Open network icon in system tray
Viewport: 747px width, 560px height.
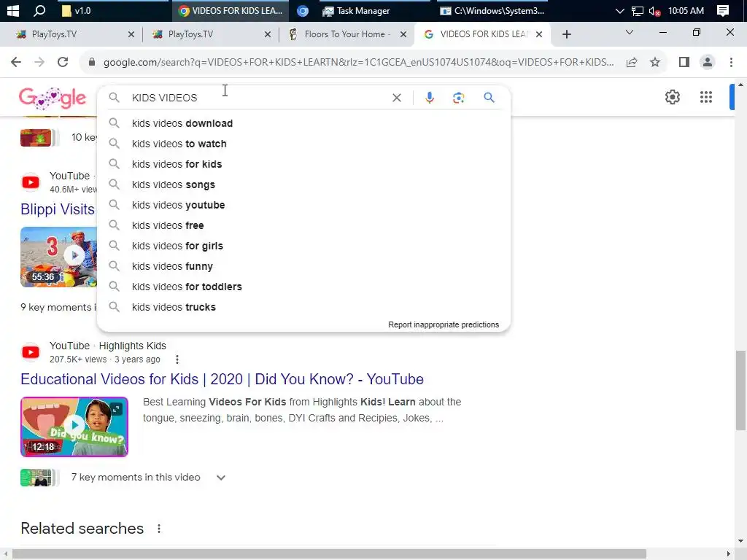637,11
